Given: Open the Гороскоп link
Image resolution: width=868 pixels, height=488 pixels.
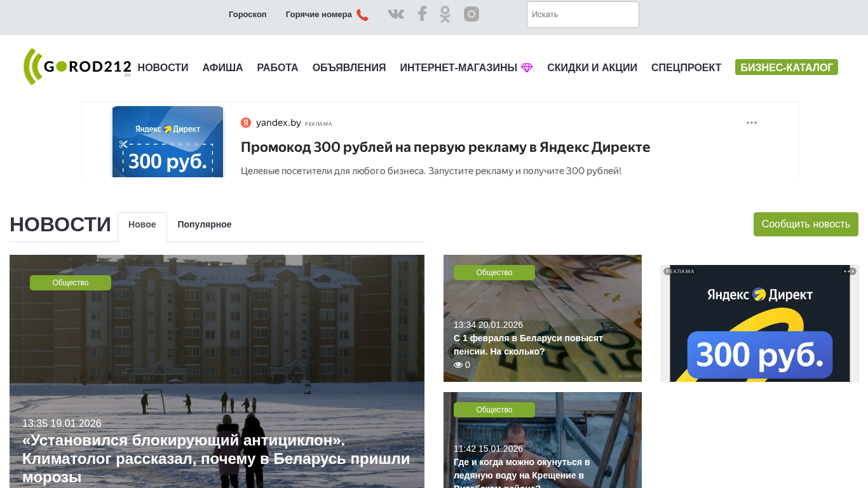Looking at the screenshot, I should 248,15.
